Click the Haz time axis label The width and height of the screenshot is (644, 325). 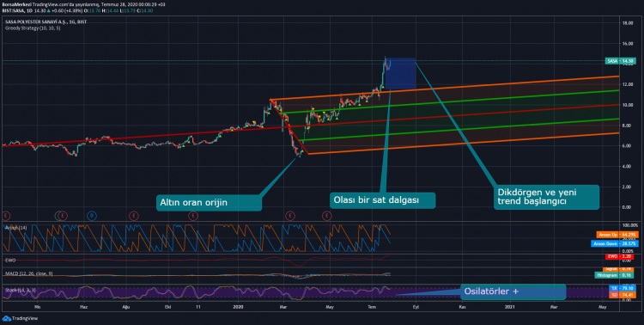(83, 307)
